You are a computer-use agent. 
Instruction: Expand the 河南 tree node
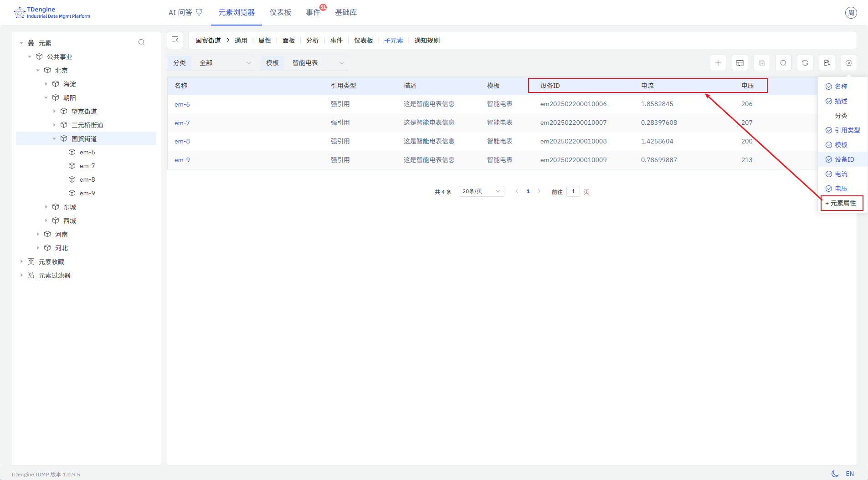click(x=38, y=234)
